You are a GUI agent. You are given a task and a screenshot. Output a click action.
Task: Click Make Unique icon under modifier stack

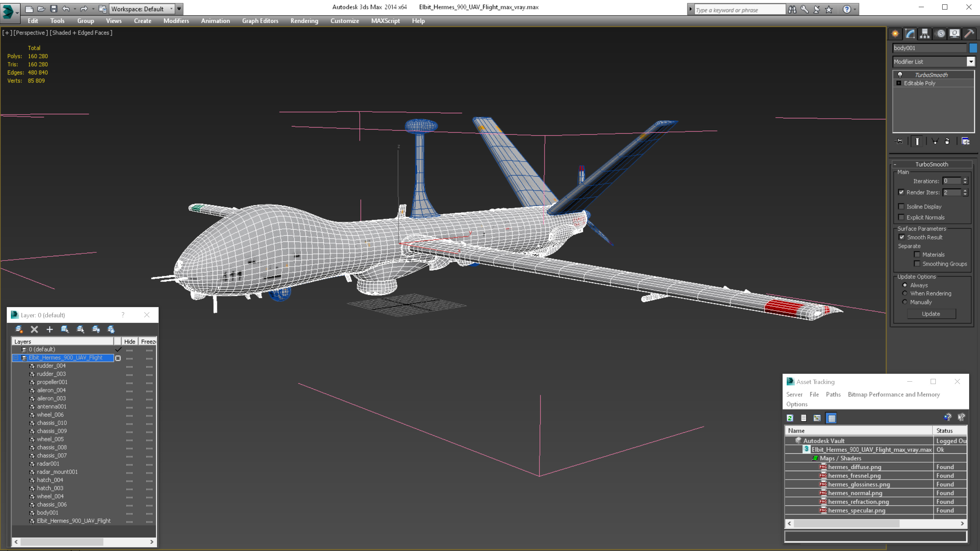click(x=935, y=141)
